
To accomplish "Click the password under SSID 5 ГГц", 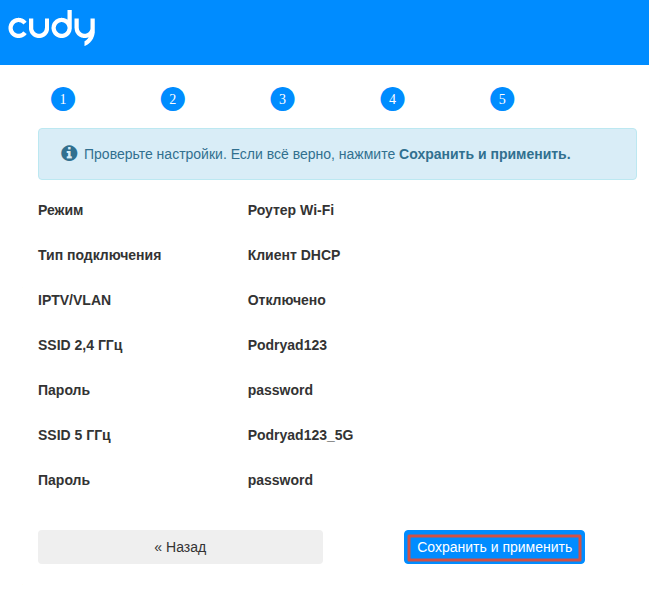I will click(x=280, y=480).
